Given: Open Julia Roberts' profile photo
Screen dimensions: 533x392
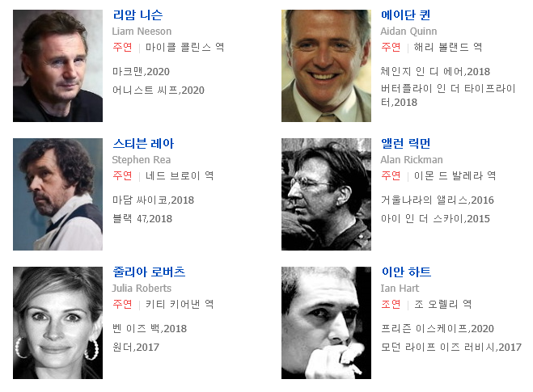Looking at the screenshot, I should 57,322.
